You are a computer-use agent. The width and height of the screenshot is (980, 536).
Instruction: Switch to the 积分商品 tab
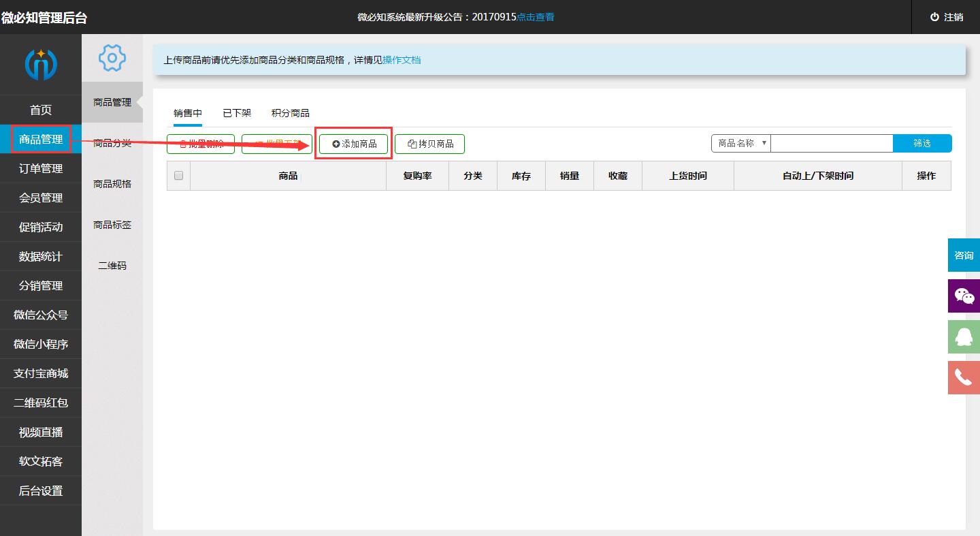[x=290, y=112]
